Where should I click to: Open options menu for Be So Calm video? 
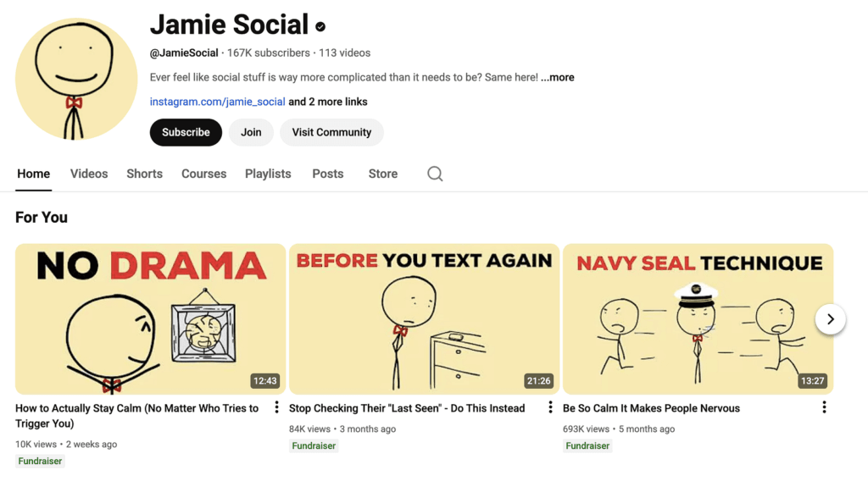pos(824,408)
